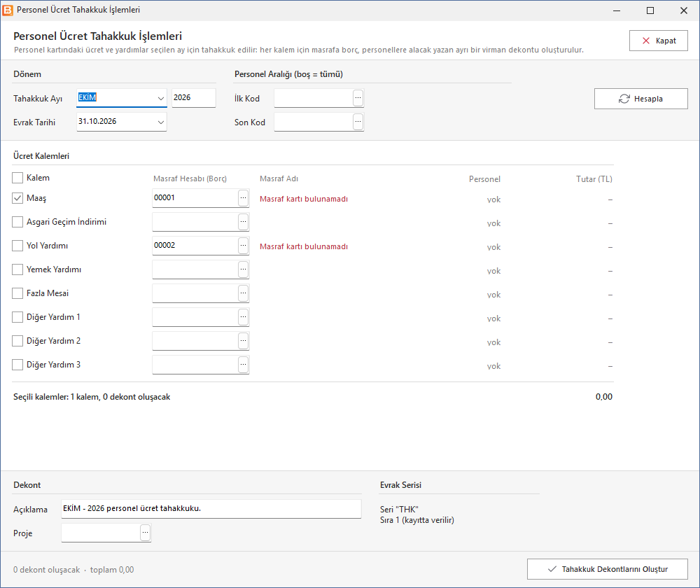Click the app logo in title bar

pyautogui.click(x=8, y=10)
